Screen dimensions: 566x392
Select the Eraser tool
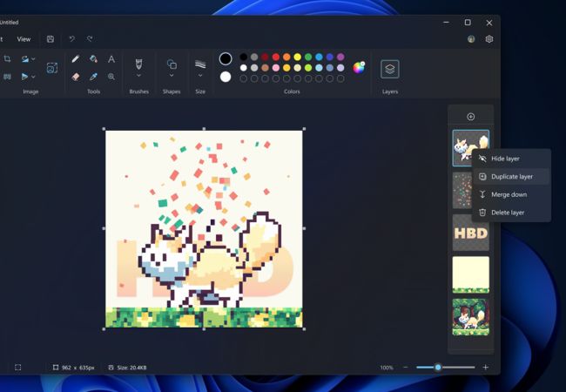[76, 77]
